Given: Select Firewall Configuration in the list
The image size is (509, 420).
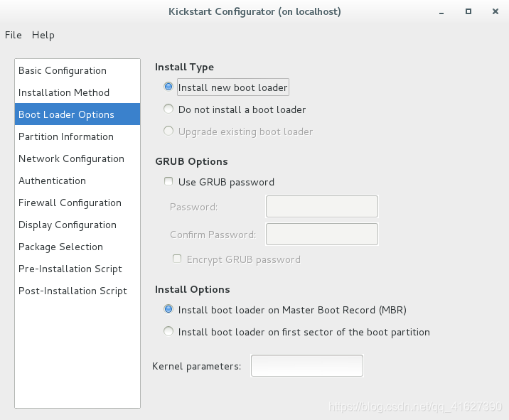Looking at the screenshot, I should 77,203.
